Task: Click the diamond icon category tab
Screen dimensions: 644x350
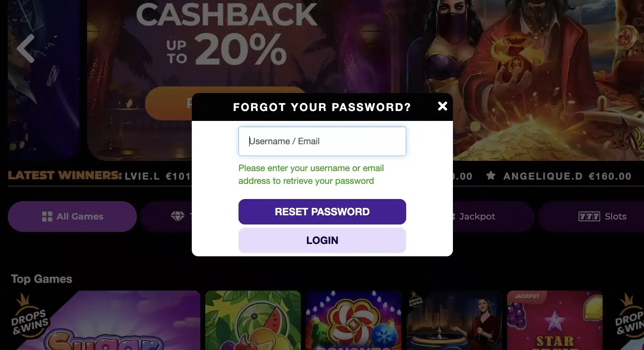Action: [x=166, y=216]
